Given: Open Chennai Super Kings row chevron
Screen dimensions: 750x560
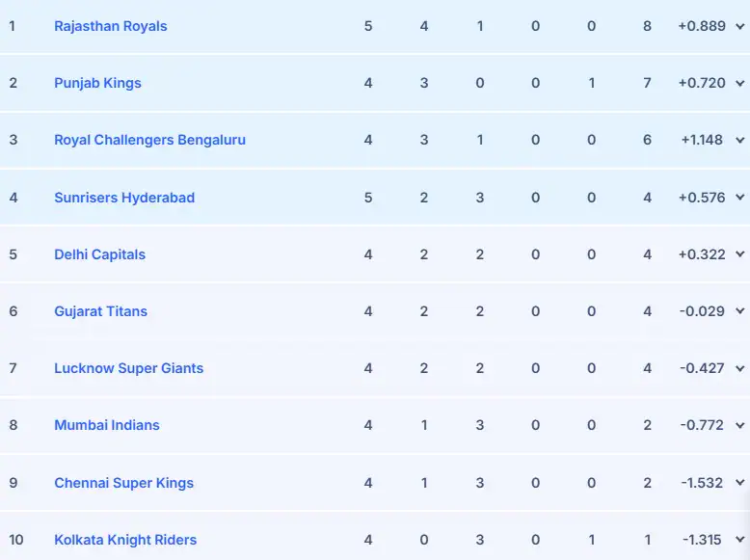Looking at the screenshot, I should tap(739, 483).
